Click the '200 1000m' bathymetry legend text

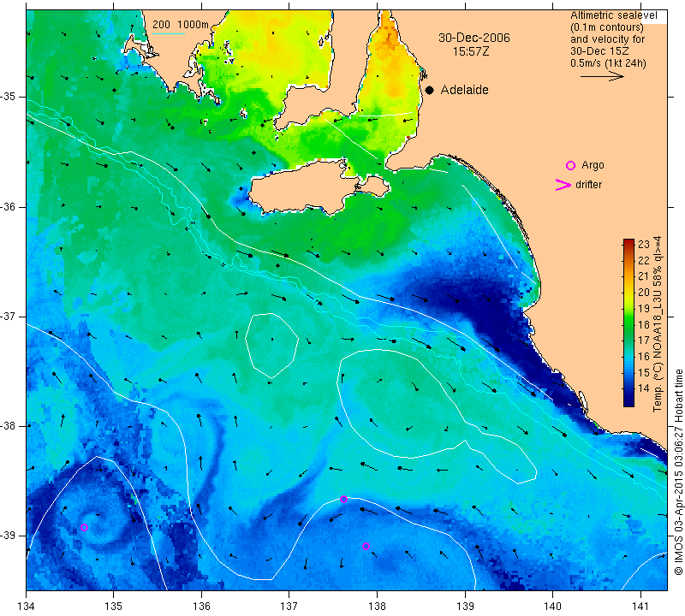pyautogui.click(x=181, y=25)
